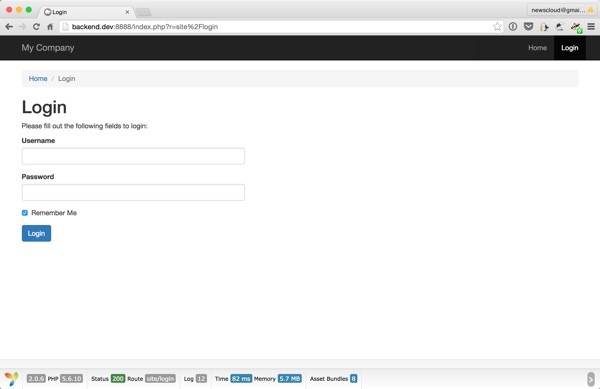This screenshot has width=600, height=389.
Task: Submit with the blue Login button
Action: click(36, 233)
